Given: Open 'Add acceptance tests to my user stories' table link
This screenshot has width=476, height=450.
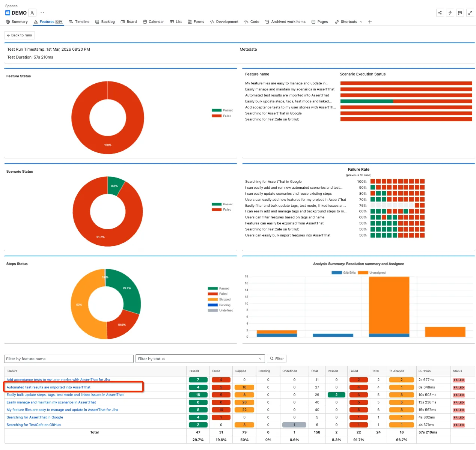Looking at the screenshot, I should coord(58,380).
